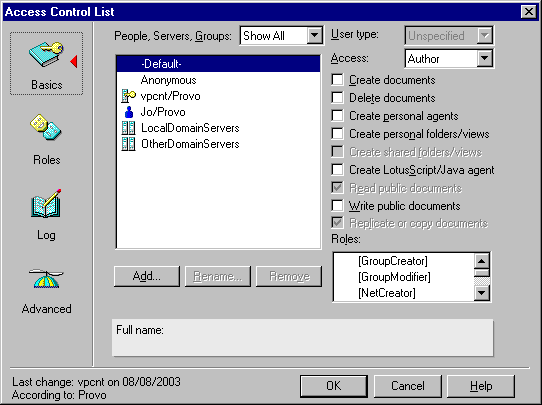The height and width of the screenshot is (405, 542).
Task: Select OtherDomainServers in the list
Action: click(218, 144)
